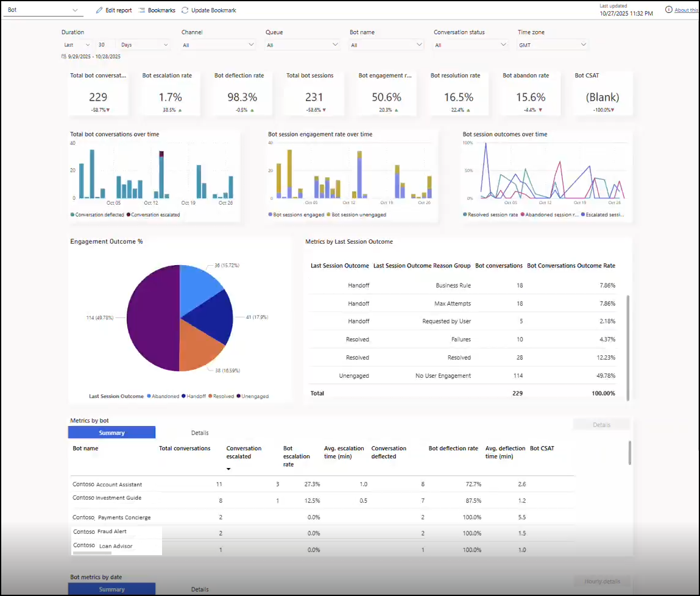Image resolution: width=700 pixels, height=596 pixels.
Task: Click the About this info icon
Action: click(x=669, y=10)
